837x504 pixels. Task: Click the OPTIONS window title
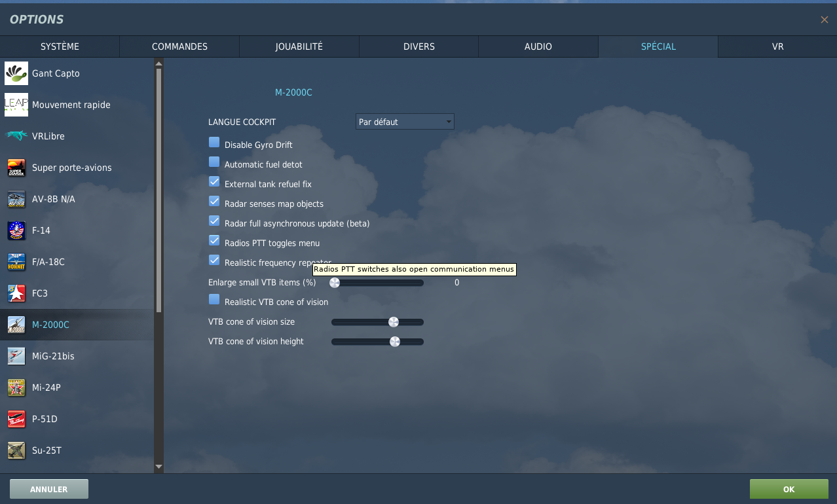[x=37, y=20]
